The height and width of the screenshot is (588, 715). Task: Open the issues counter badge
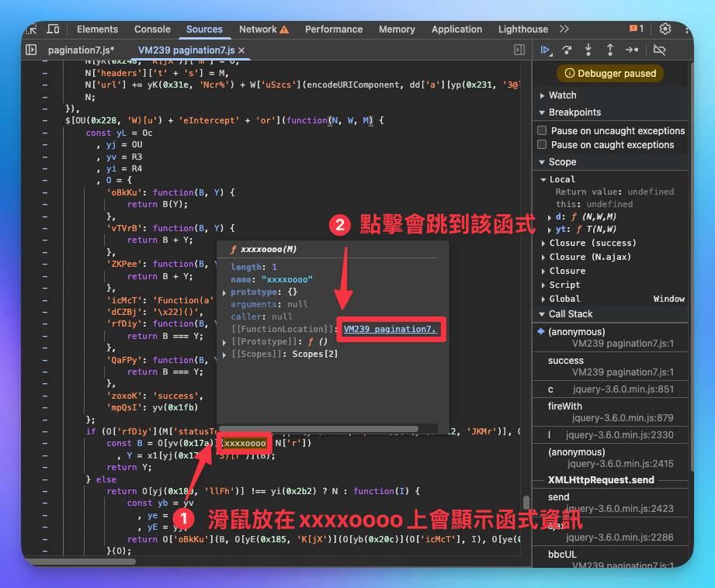click(x=636, y=29)
